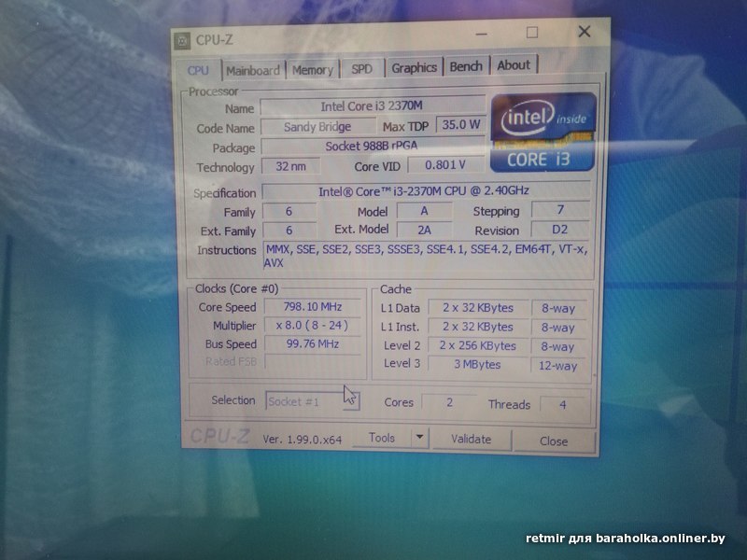Screen dimensions: 747x560
Task: Minimize the CPU-Z window
Action: [482, 34]
